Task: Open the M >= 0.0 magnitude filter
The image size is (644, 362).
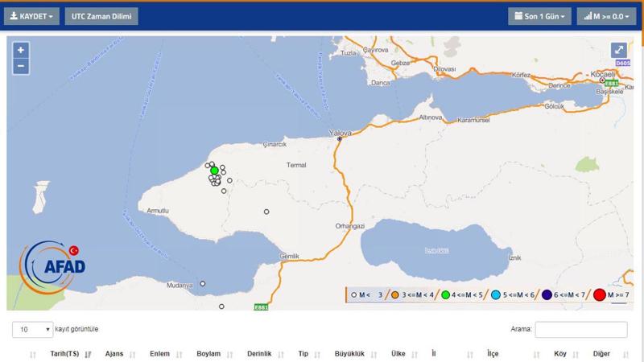Action: tap(605, 16)
